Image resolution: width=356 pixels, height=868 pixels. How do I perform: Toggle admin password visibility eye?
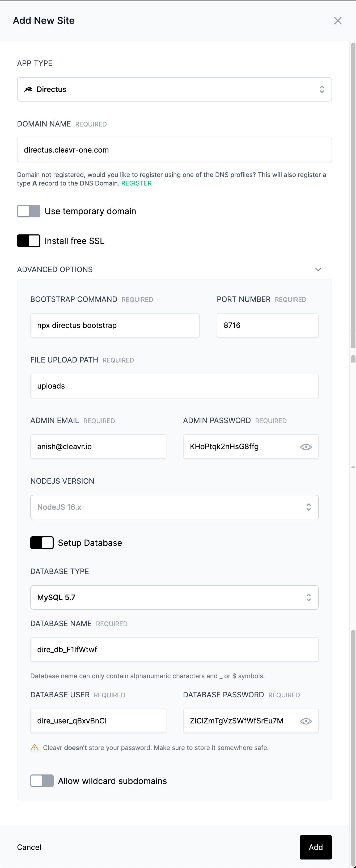(306, 447)
